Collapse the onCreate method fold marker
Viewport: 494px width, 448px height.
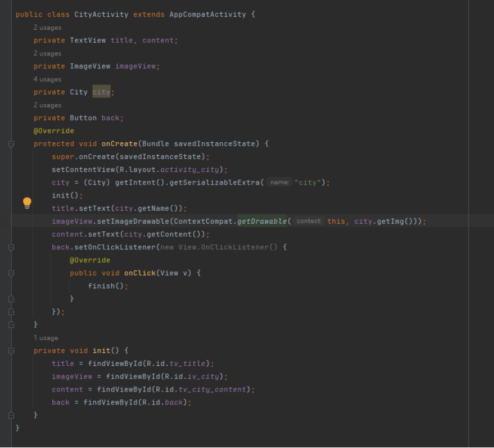(11, 144)
